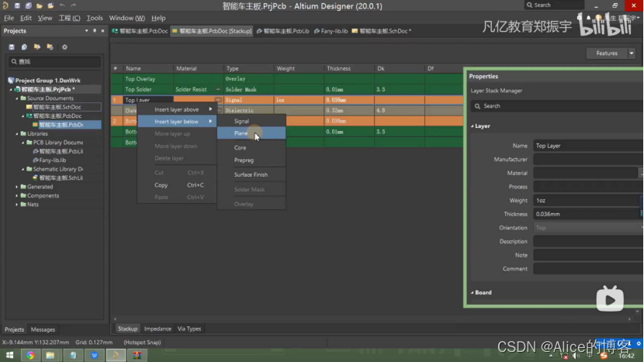Viewport: 644px width, 362px height.
Task: Collapse the PCB Library Documents folder
Action: (23, 143)
